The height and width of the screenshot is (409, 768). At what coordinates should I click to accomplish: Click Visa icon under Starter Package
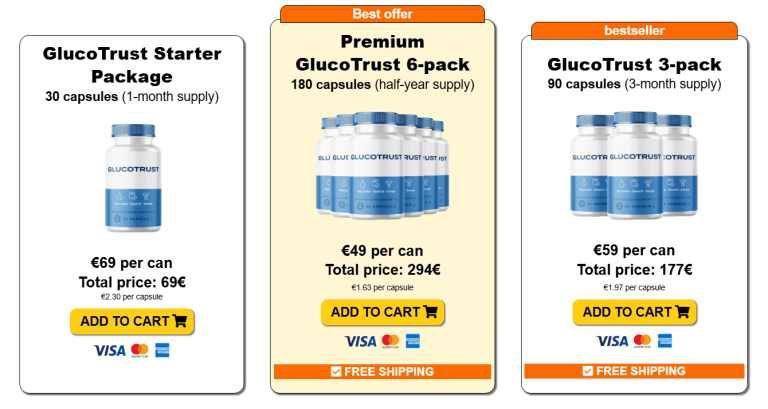(x=109, y=350)
